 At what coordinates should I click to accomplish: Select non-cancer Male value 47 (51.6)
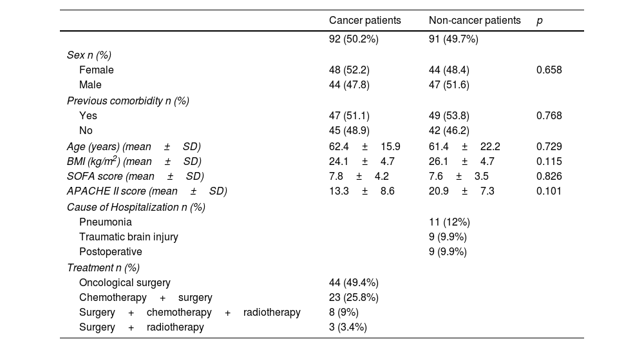coord(449,84)
